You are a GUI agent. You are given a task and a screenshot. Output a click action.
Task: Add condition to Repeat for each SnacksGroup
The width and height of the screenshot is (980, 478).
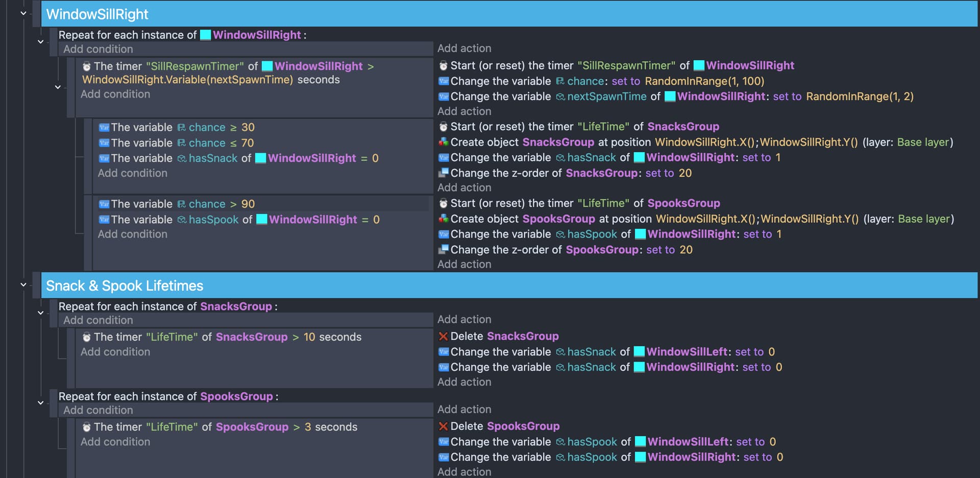98,320
